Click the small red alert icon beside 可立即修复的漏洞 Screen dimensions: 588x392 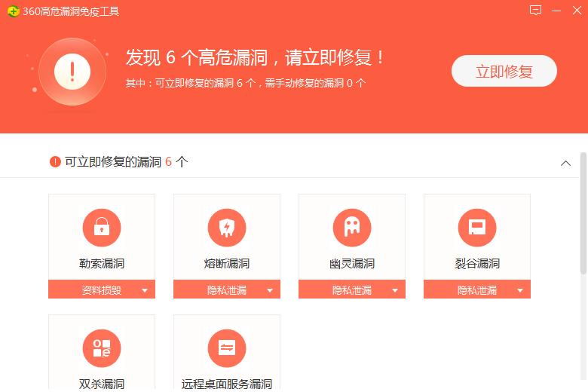tap(55, 161)
